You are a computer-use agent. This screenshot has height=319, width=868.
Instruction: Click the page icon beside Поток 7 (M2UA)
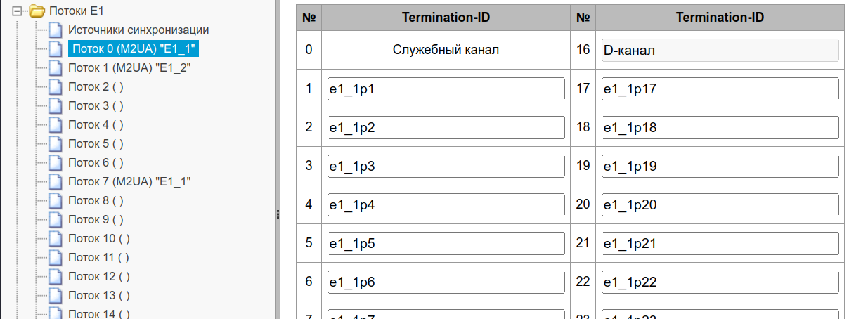[56, 182]
